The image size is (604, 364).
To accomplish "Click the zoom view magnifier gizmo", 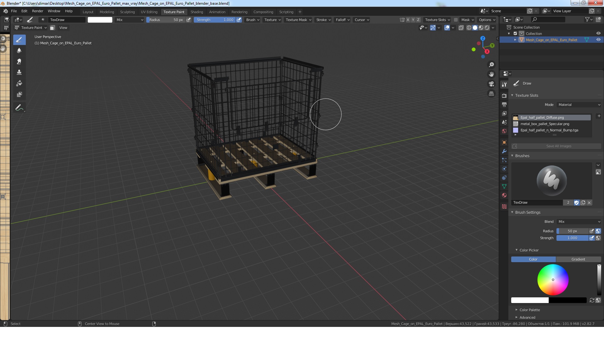I will (491, 65).
